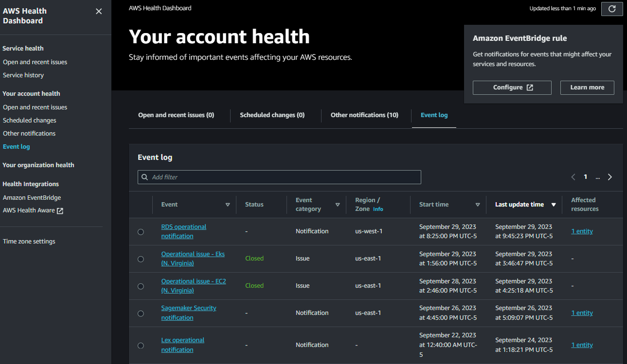Open Info link beside Region / Zone
The image size is (627, 364).
click(378, 209)
